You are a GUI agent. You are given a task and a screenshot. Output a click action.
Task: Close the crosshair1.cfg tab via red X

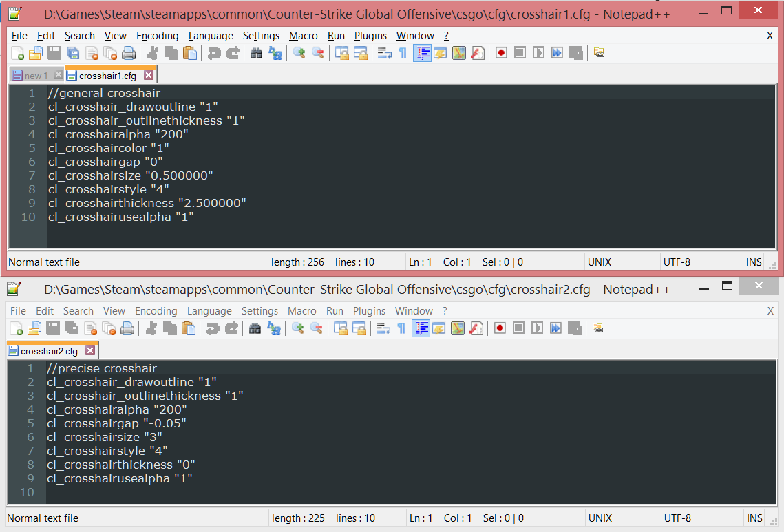coord(149,75)
